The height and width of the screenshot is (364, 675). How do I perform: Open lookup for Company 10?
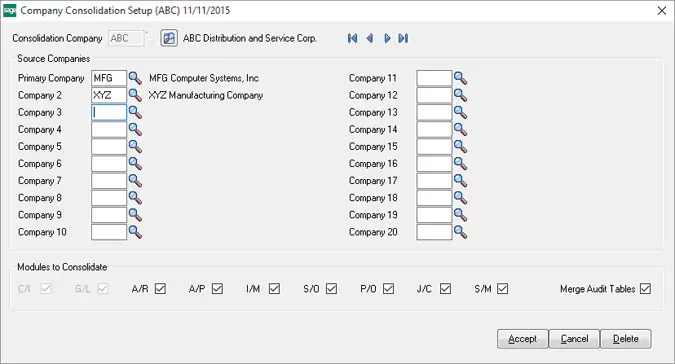(x=135, y=232)
